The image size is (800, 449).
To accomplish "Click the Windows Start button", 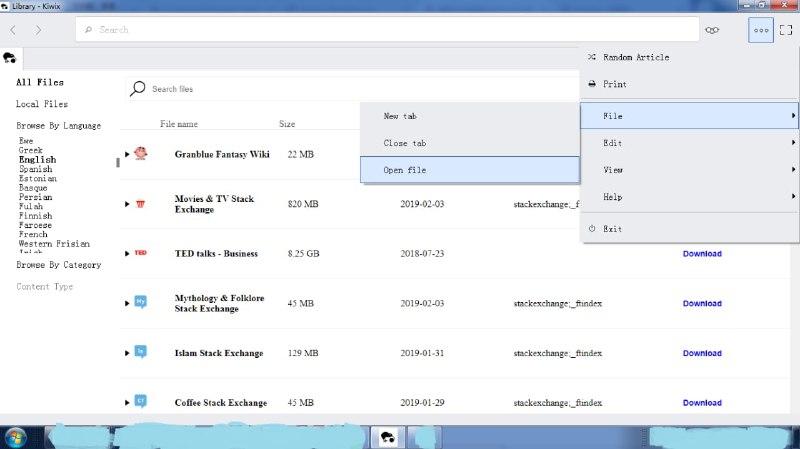I will pyautogui.click(x=15, y=438).
